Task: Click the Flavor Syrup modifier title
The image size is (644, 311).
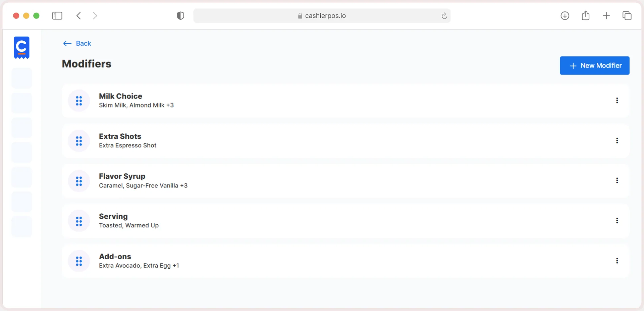Action: [x=122, y=176]
